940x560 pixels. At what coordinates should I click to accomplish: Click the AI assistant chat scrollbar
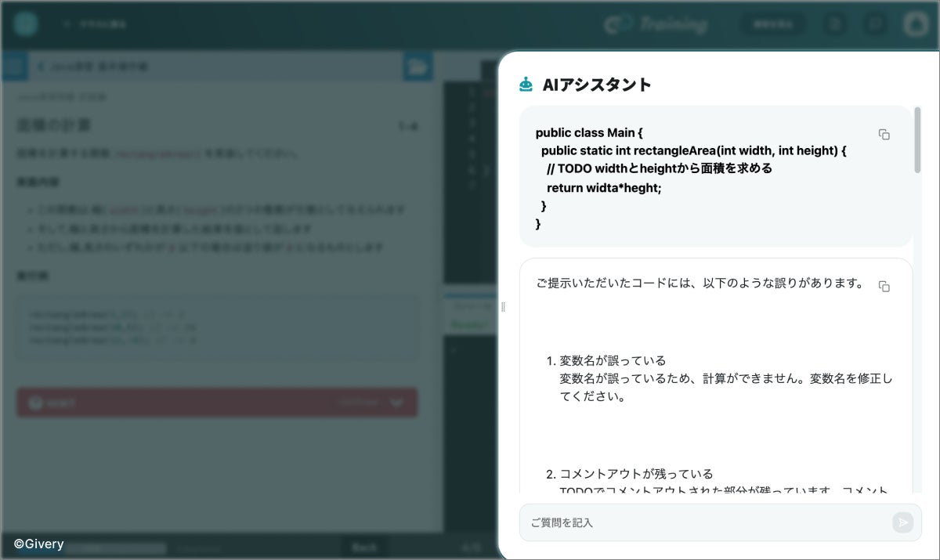click(x=917, y=139)
